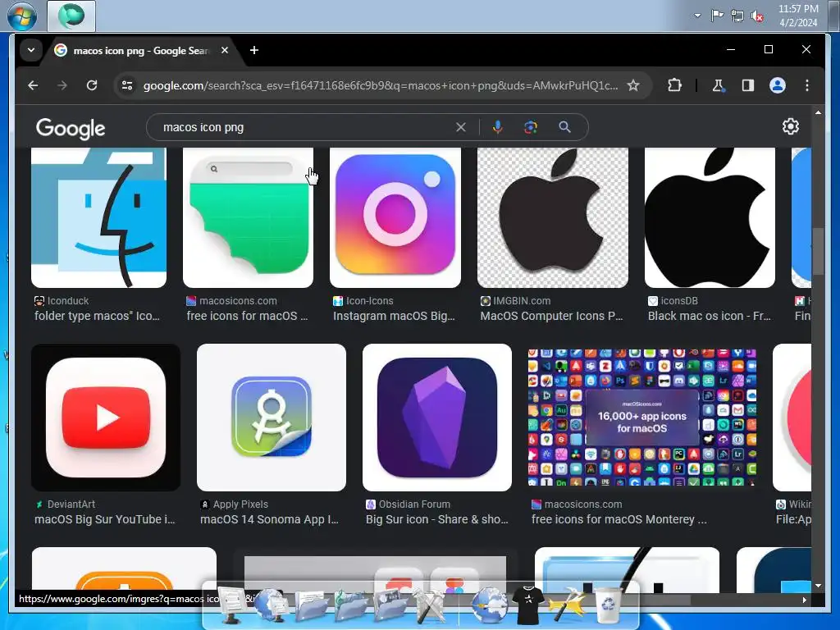The image size is (840, 630).
Task: Toggle the Chrome side panel
Action: (x=748, y=85)
